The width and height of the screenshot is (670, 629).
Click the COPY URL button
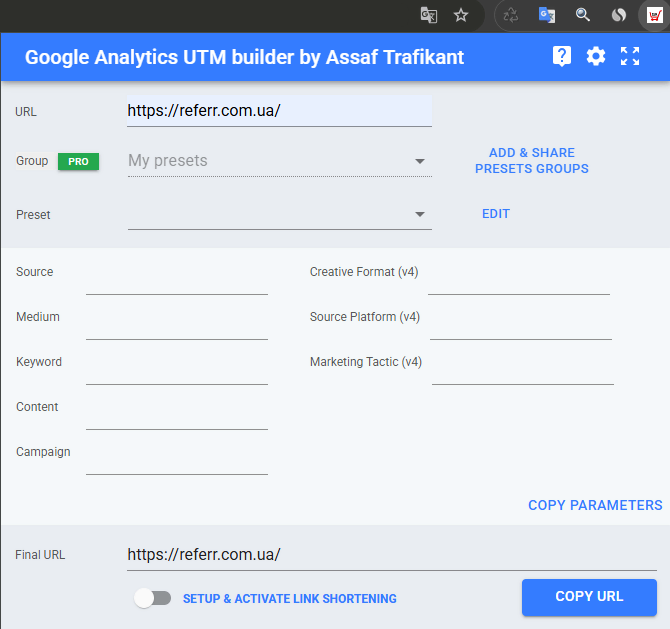(589, 597)
